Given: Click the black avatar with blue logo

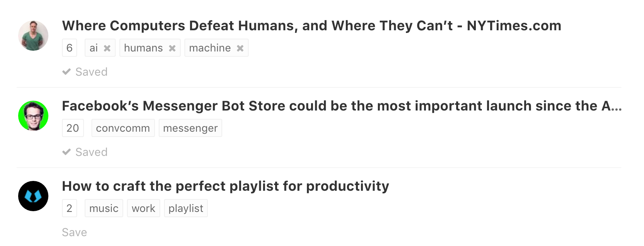Looking at the screenshot, I should click(x=33, y=196).
